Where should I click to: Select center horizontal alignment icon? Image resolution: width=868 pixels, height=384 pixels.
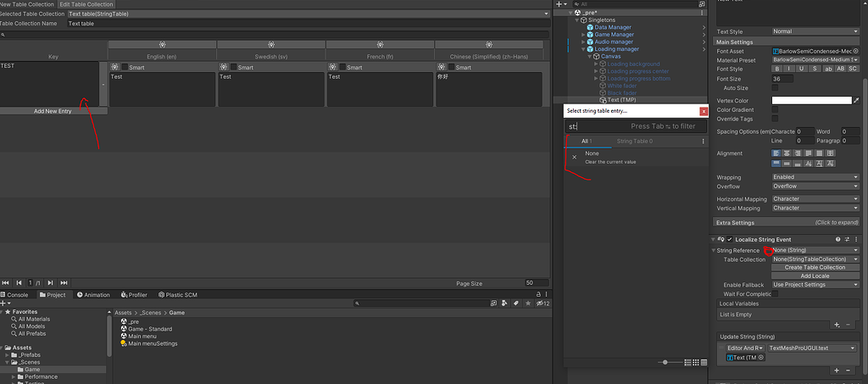[787, 153]
